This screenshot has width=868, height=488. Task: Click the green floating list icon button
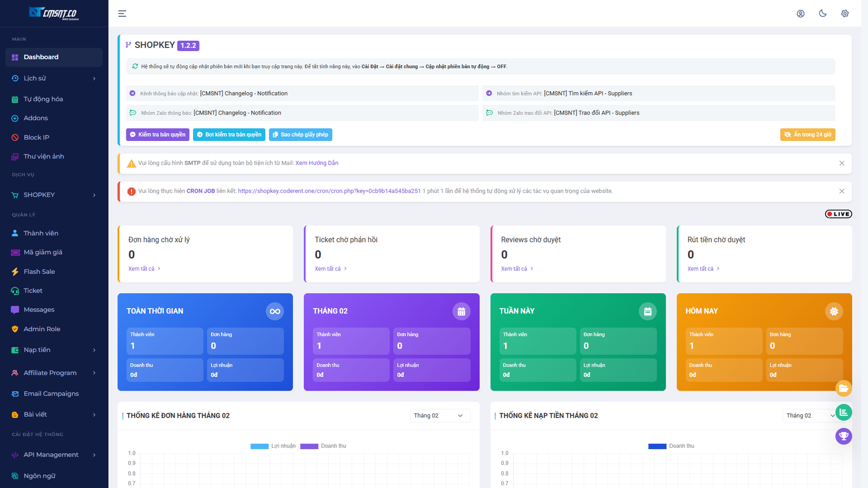tap(844, 412)
